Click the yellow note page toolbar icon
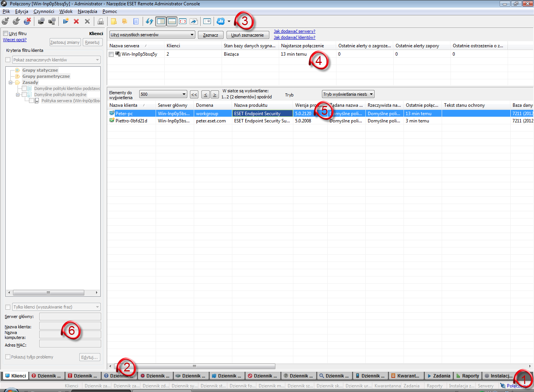This screenshot has width=534, height=392. point(114,21)
